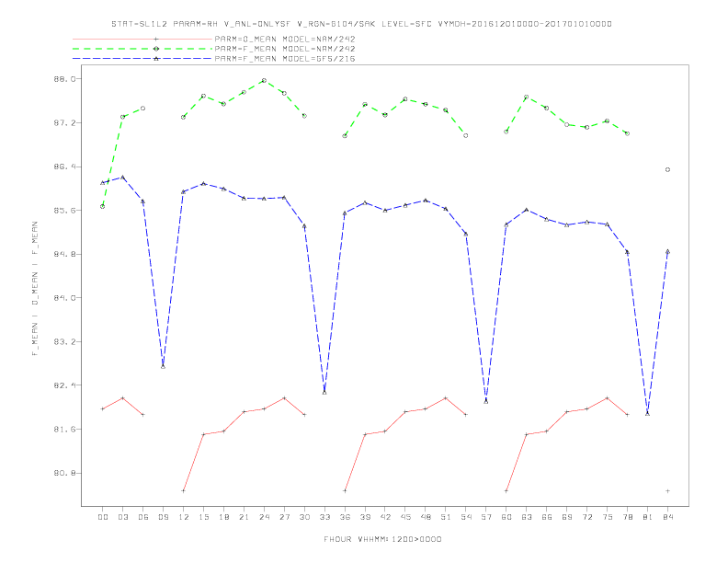Viewport: 728px width, 563px height.
Task: Click x-axis tick label 33
Action: click(324, 517)
